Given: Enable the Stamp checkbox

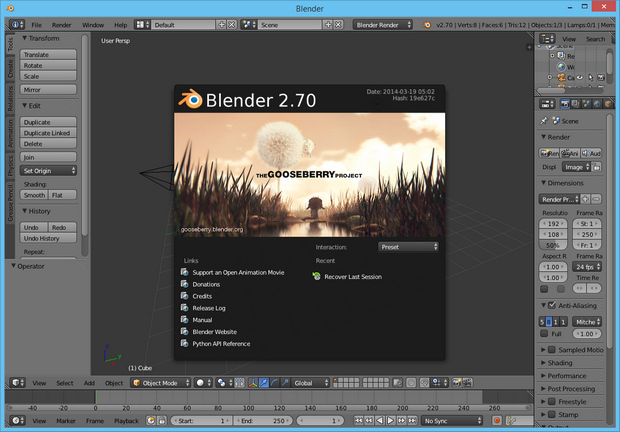Looking at the screenshot, I should 552,415.
